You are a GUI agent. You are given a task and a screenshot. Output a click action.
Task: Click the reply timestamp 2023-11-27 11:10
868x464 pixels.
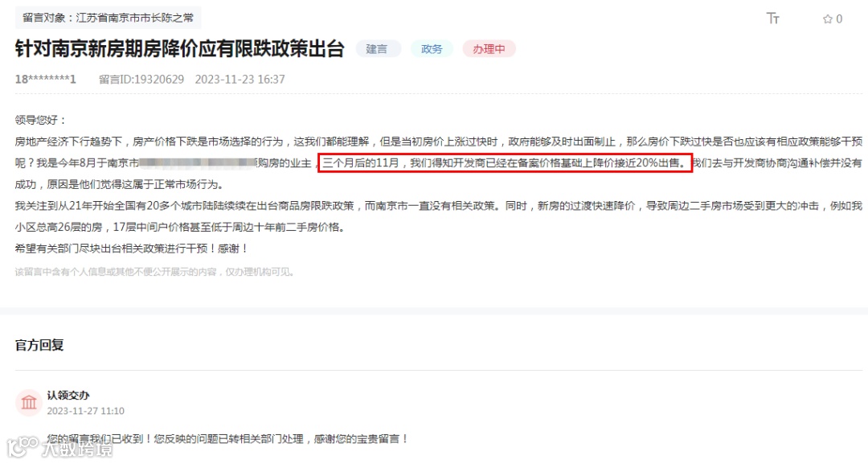coord(86,411)
